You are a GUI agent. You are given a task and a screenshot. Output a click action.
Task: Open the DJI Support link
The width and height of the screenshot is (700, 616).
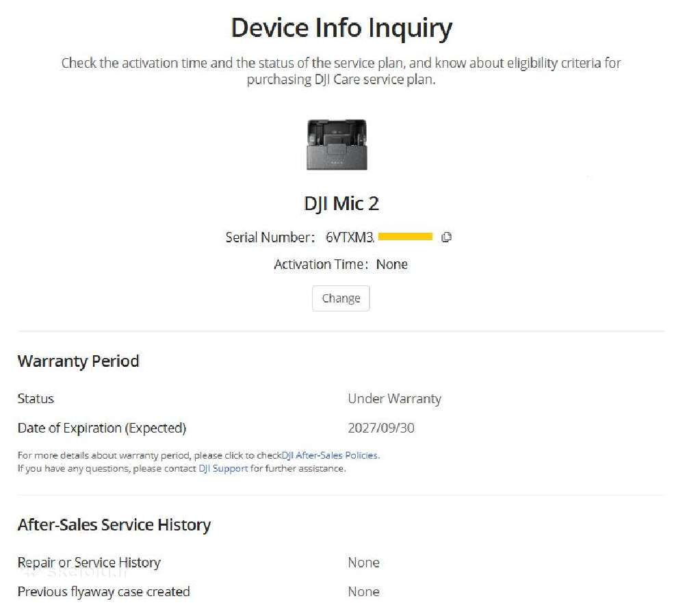click(223, 468)
